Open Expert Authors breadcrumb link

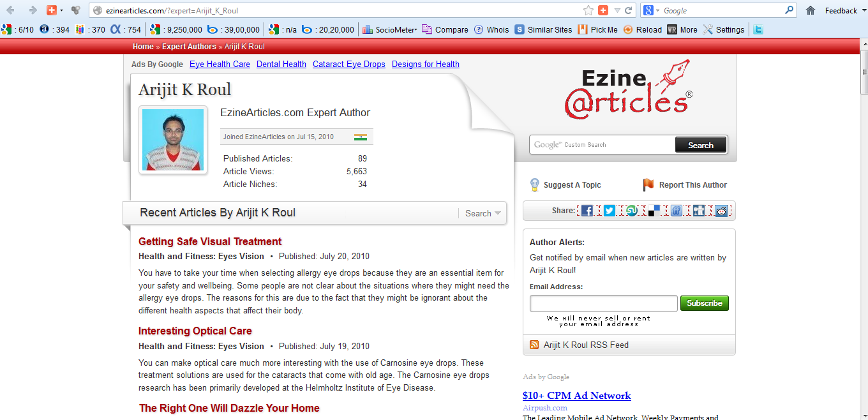click(189, 47)
